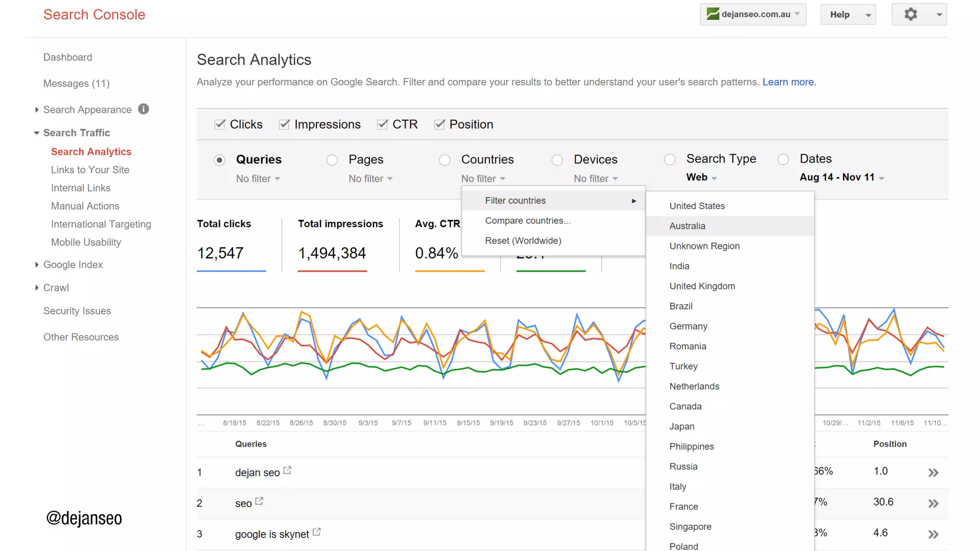
Task: Click the Search Appearance info icon
Action: coord(144,109)
